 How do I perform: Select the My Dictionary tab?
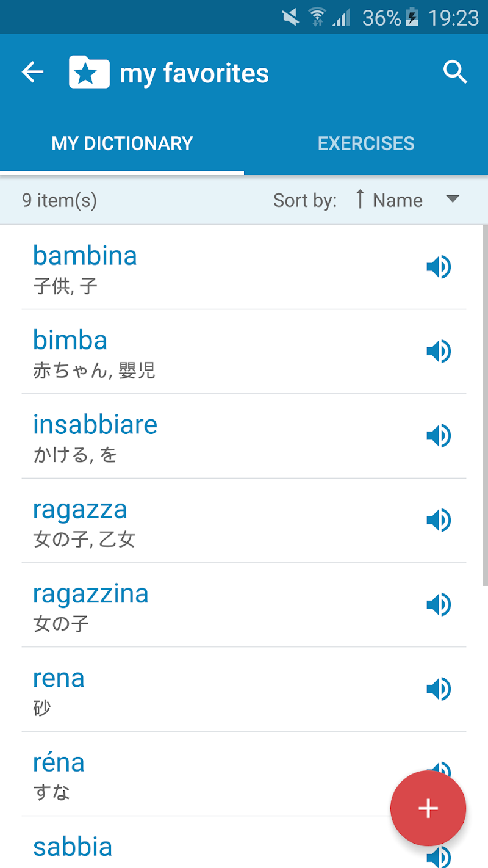[122, 143]
